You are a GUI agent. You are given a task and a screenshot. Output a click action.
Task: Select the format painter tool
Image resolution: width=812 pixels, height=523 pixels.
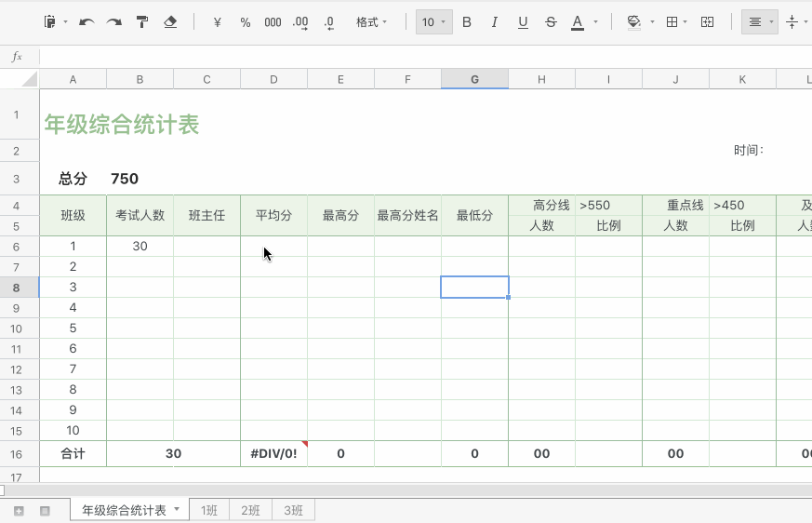[x=141, y=22]
